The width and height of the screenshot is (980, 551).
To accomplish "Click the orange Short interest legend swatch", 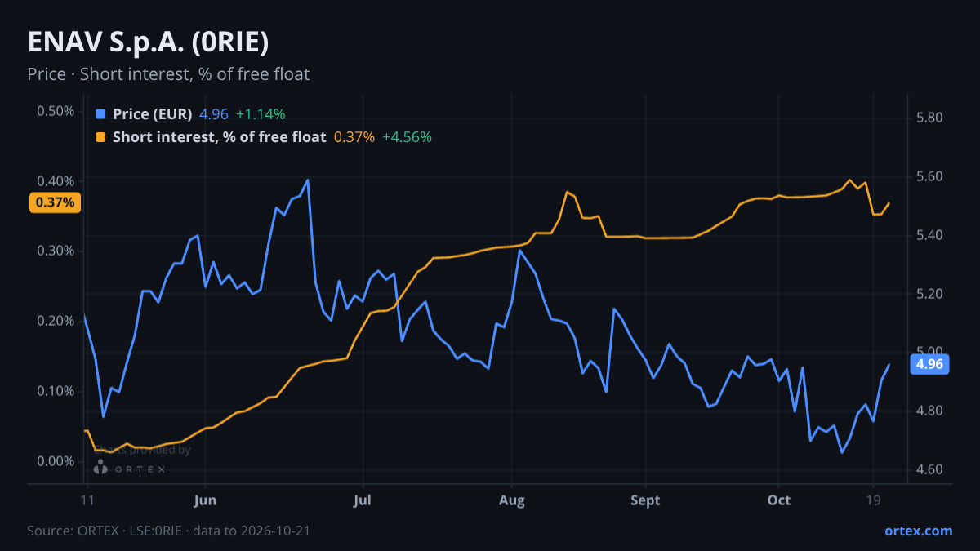I will (100, 137).
